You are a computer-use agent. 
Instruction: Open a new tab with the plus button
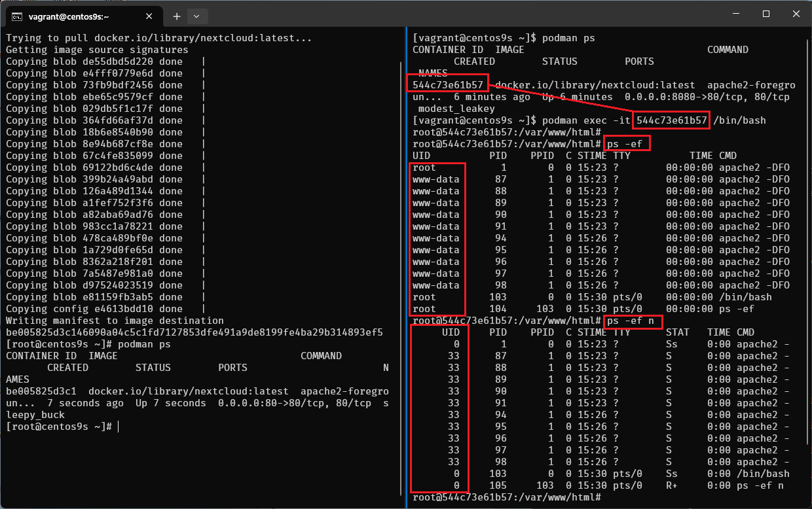coord(176,16)
